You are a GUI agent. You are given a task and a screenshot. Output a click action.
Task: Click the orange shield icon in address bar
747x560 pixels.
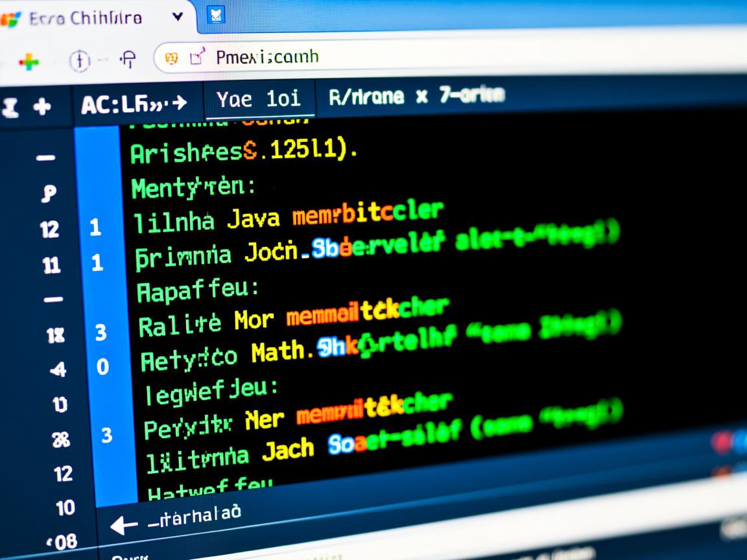point(172,58)
